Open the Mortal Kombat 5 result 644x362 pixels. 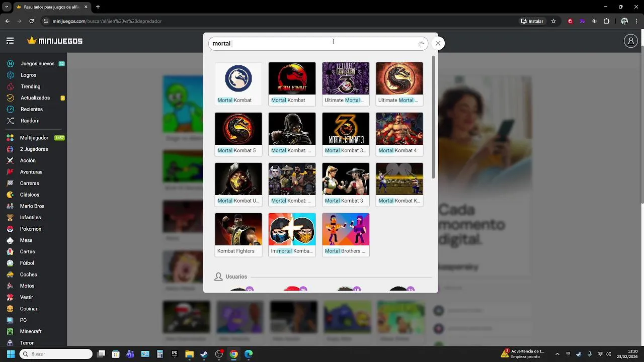(x=238, y=134)
